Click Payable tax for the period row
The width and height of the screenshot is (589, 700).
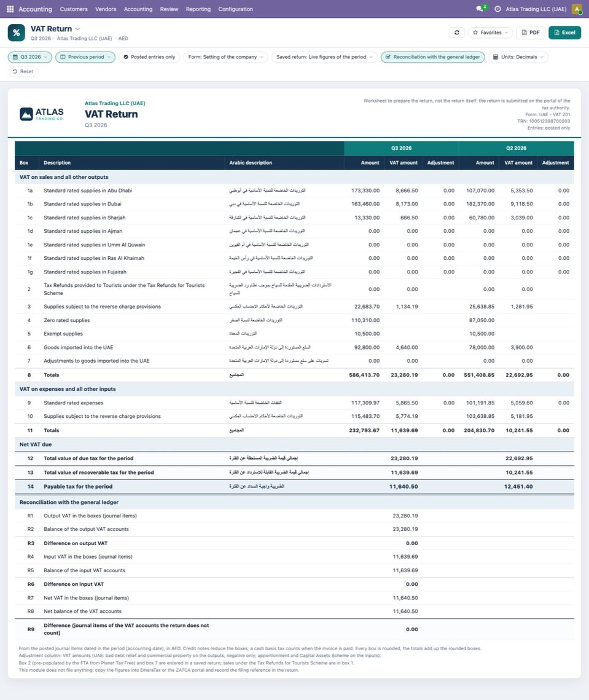coord(295,487)
